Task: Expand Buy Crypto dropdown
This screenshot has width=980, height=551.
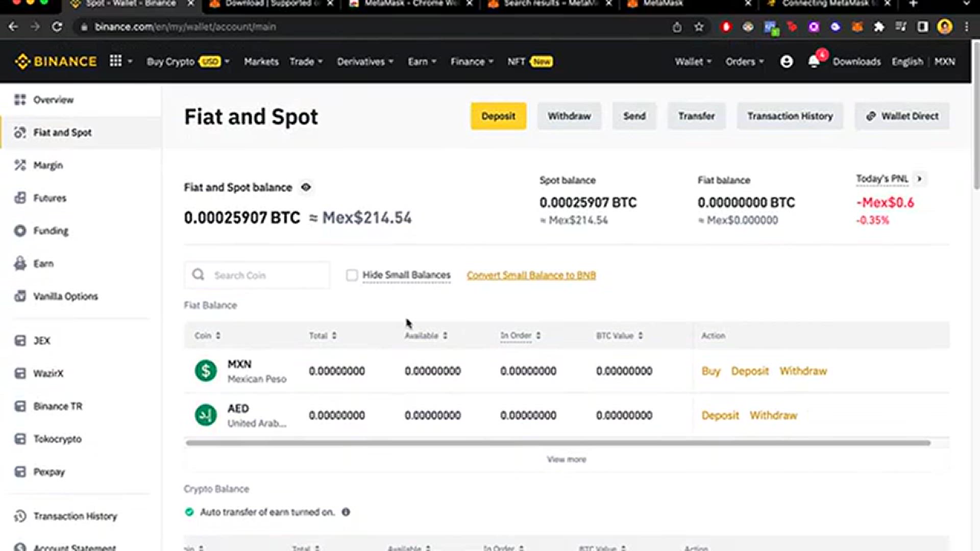Action: [x=188, y=61]
